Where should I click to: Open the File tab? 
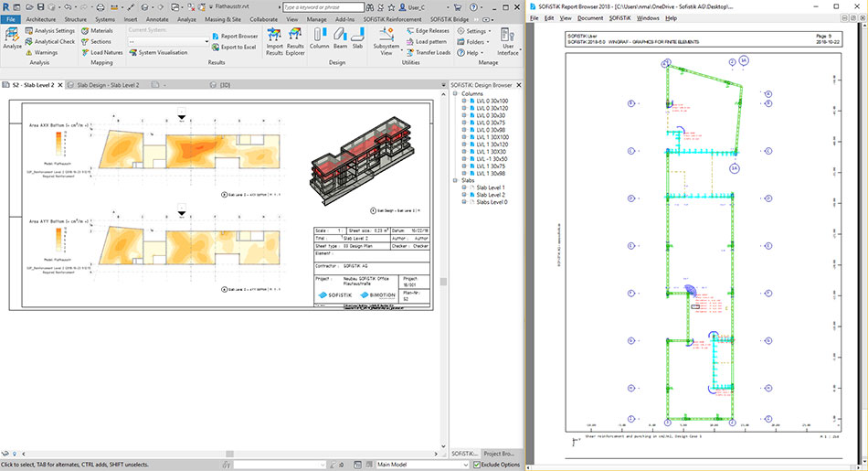11,19
